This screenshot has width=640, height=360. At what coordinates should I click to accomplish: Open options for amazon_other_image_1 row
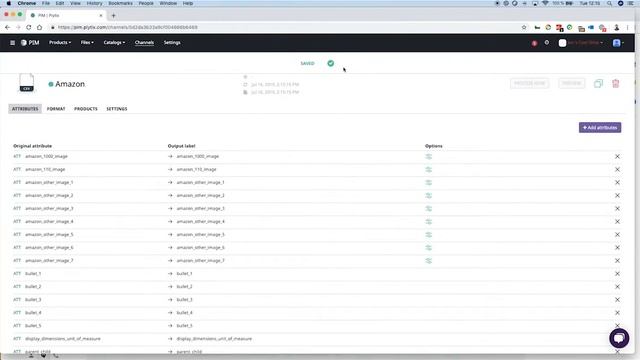429,182
